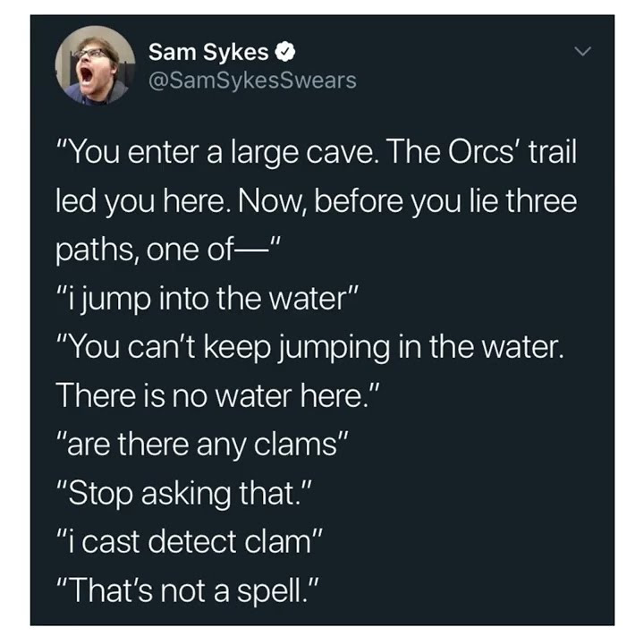The height and width of the screenshot is (644, 644).
Task: Visit the @SamSykesSwears handle link
Action: tap(252, 80)
